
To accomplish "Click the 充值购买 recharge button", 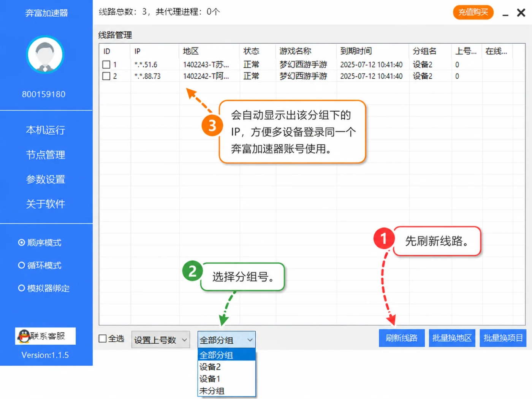I will pyautogui.click(x=473, y=12).
